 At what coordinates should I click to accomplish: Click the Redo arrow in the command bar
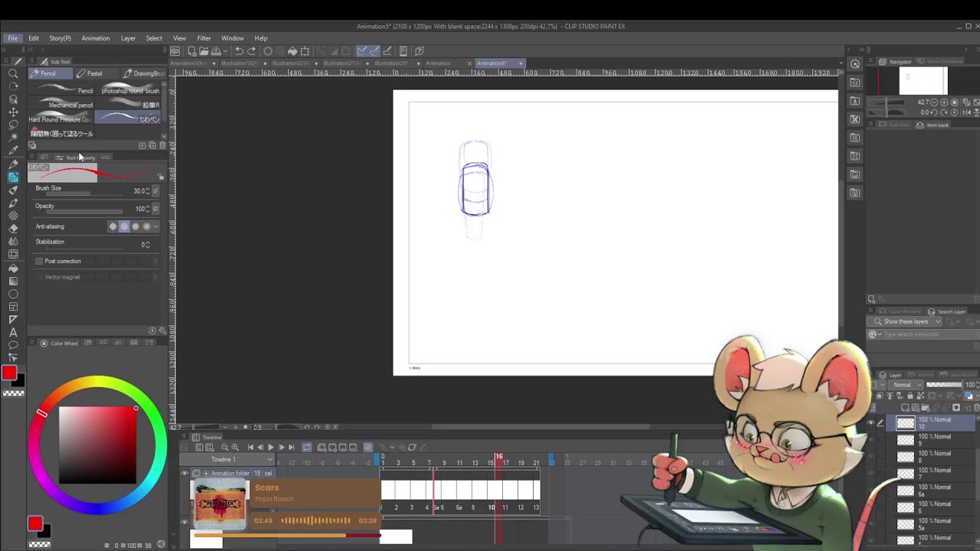(251, 51)
